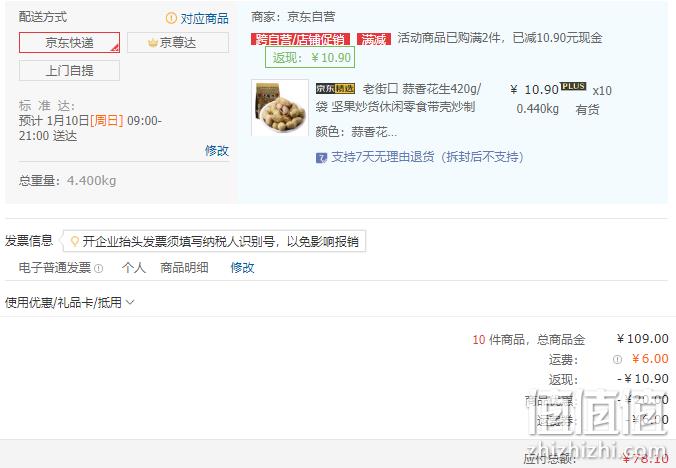Expand 使用优惠/礼品卡/抵用 section
Image resolution: width=676 pixels, height=468 pixels.
(x=69, y=303)
